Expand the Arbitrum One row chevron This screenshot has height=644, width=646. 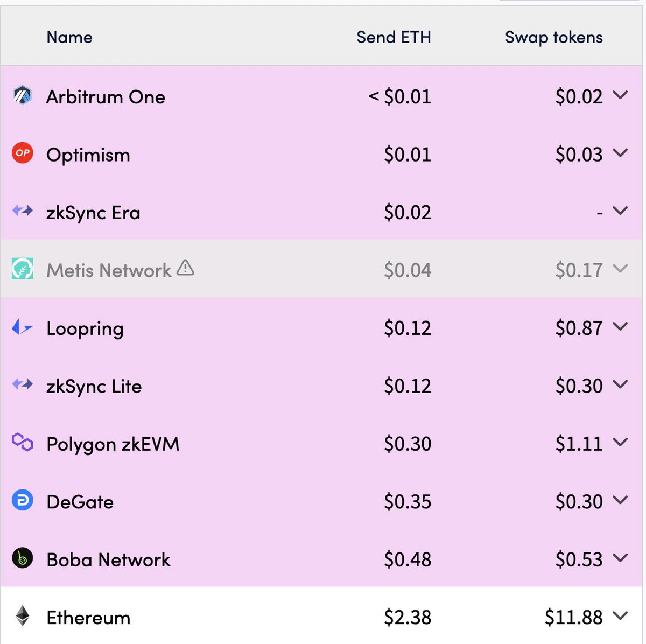tap(620, 95)
